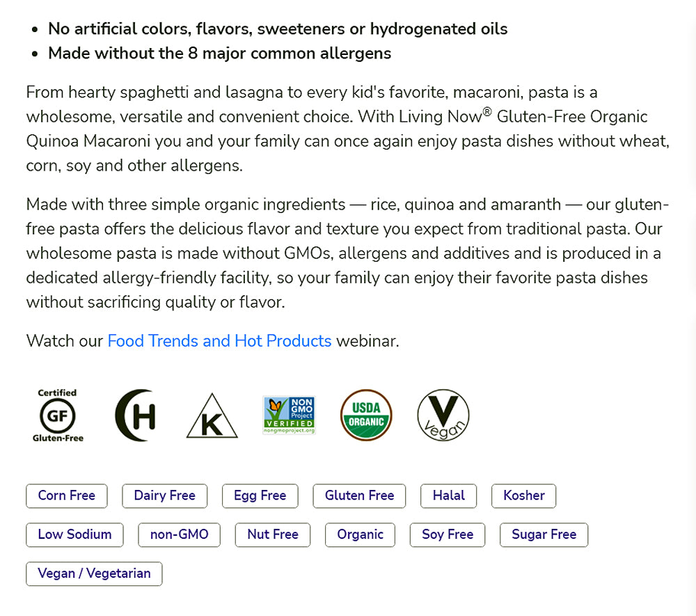Click the Halal crescent H certification icon
Viewport: 696px width, 616px height.
tap(135, 416)
